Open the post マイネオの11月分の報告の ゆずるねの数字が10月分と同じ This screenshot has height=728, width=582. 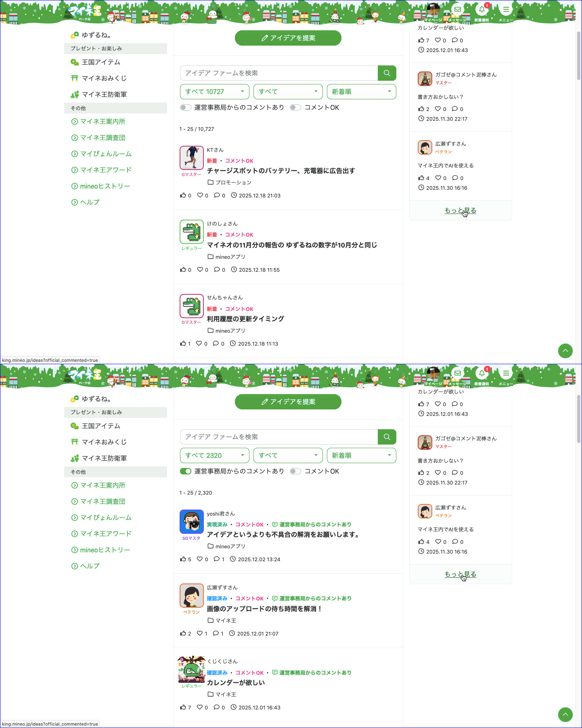click(292, 245)
